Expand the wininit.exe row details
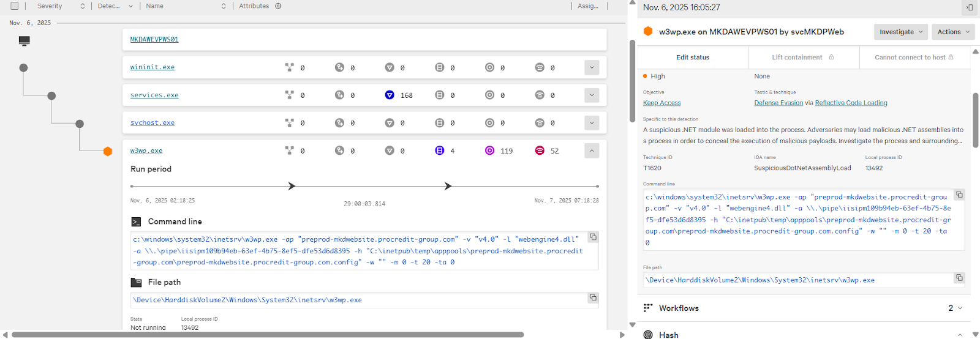 tap(592, 67)
